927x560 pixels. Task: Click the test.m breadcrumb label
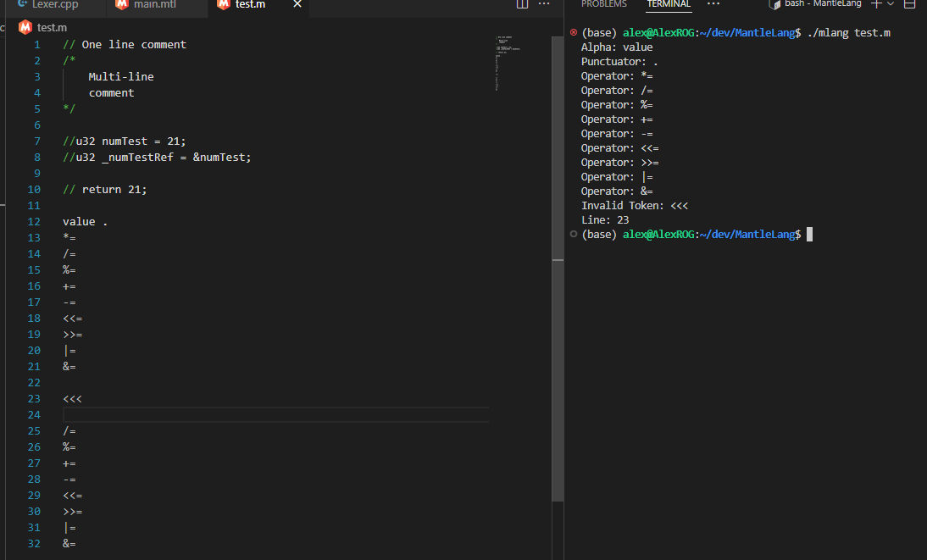click(x=52, y=27)
